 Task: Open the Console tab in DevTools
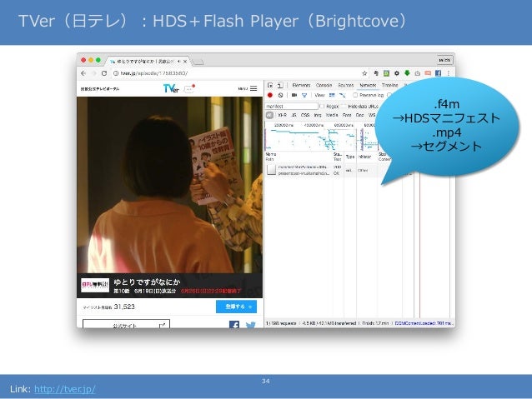tap(324, 85)
